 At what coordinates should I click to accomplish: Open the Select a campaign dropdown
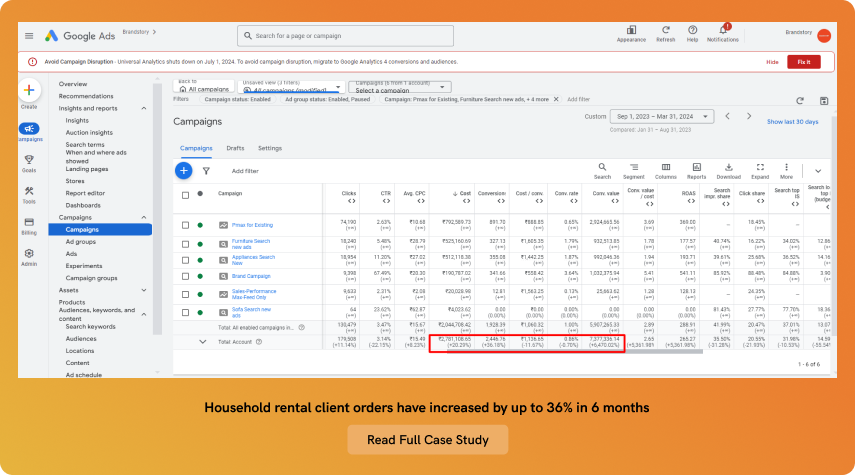click(400, 87)
